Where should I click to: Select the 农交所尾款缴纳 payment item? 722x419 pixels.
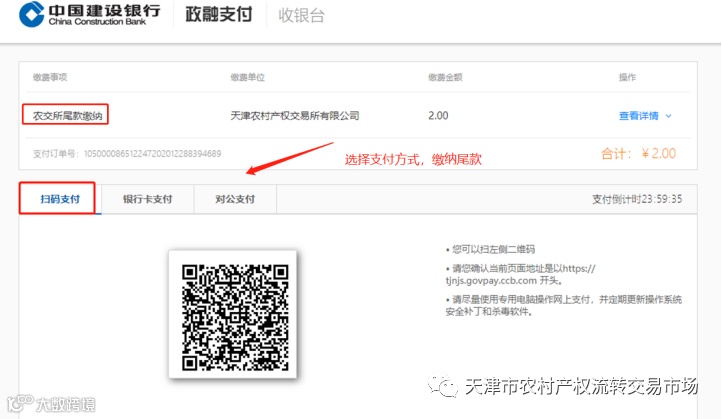67,116
